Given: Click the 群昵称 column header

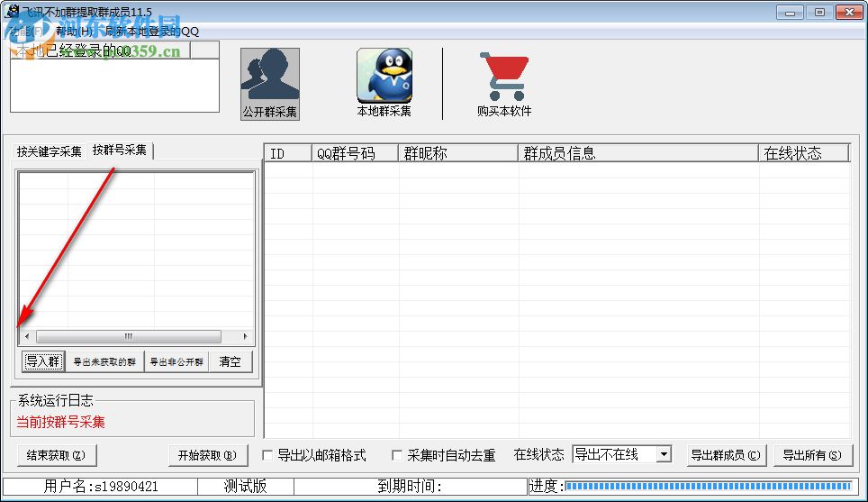Looking at the screenshot, I should [457, 153].
